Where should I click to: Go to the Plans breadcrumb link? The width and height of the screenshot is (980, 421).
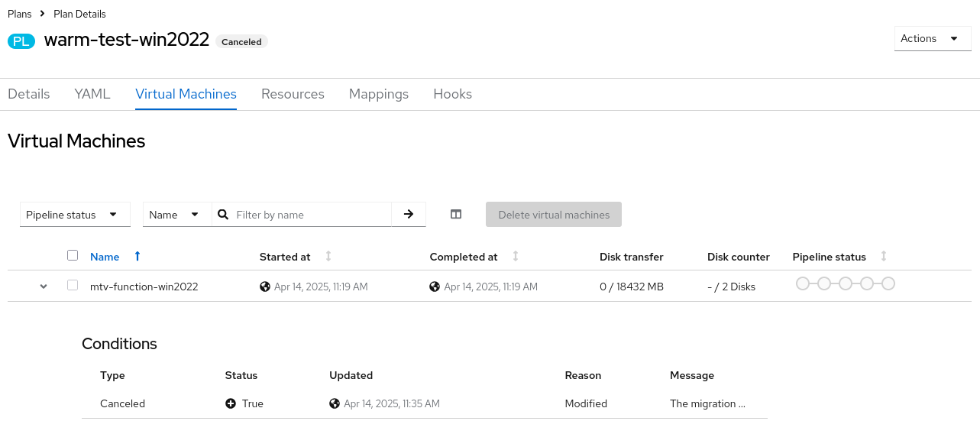(x=19, y=14)
